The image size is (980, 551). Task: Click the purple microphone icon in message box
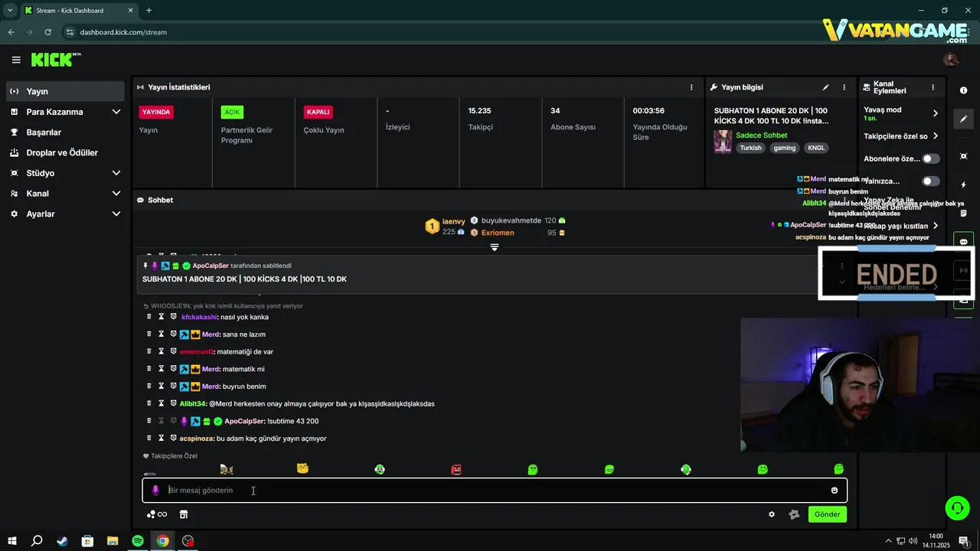(x=155, y=491)
